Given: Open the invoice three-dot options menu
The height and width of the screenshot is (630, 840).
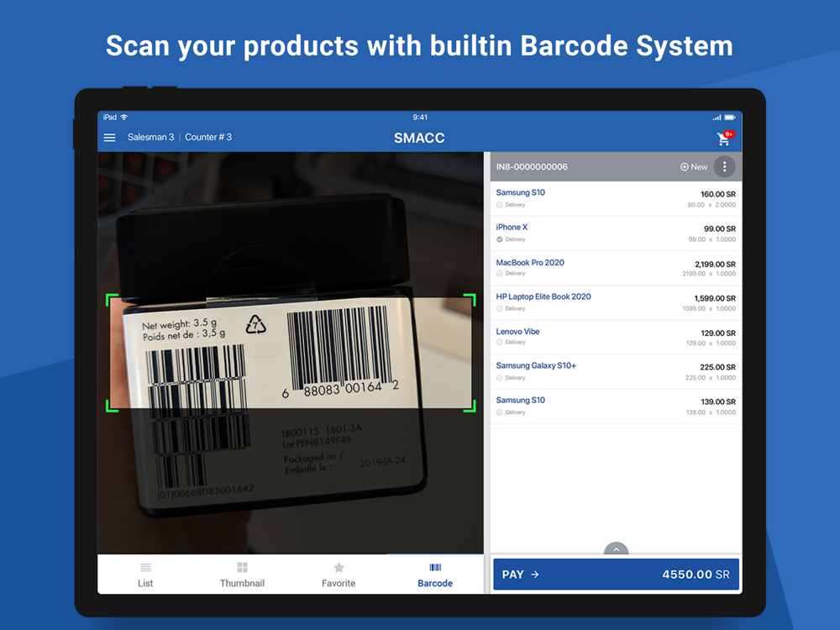Looking at the screenshot, I should tap(724, 166).
